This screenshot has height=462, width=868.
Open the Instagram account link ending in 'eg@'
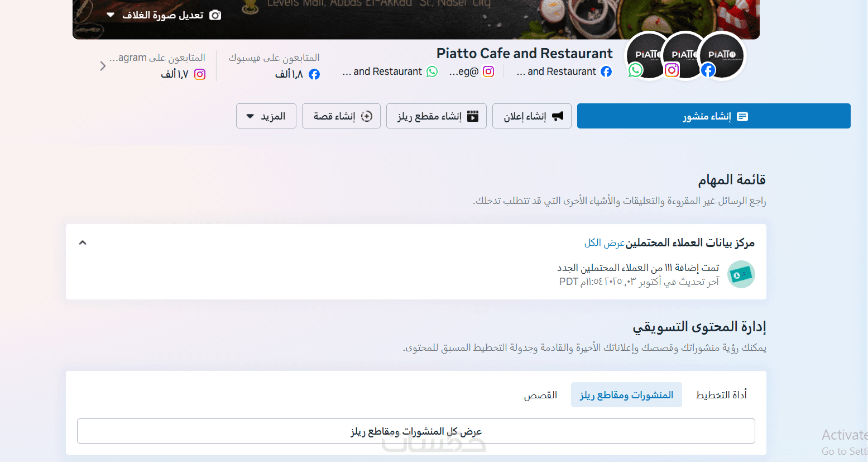(472, 72)
